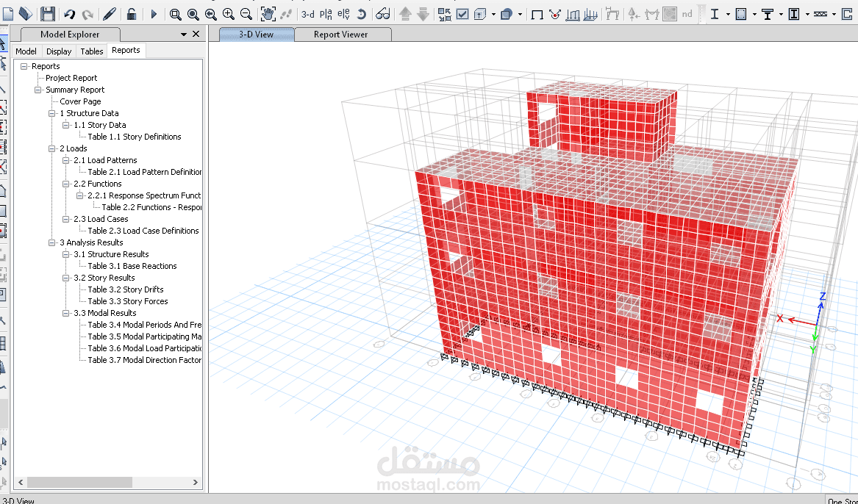Collapse the 3 Analysis Results node
The width and height of the screenshot is (858, 504).
(x=52, y=242)
